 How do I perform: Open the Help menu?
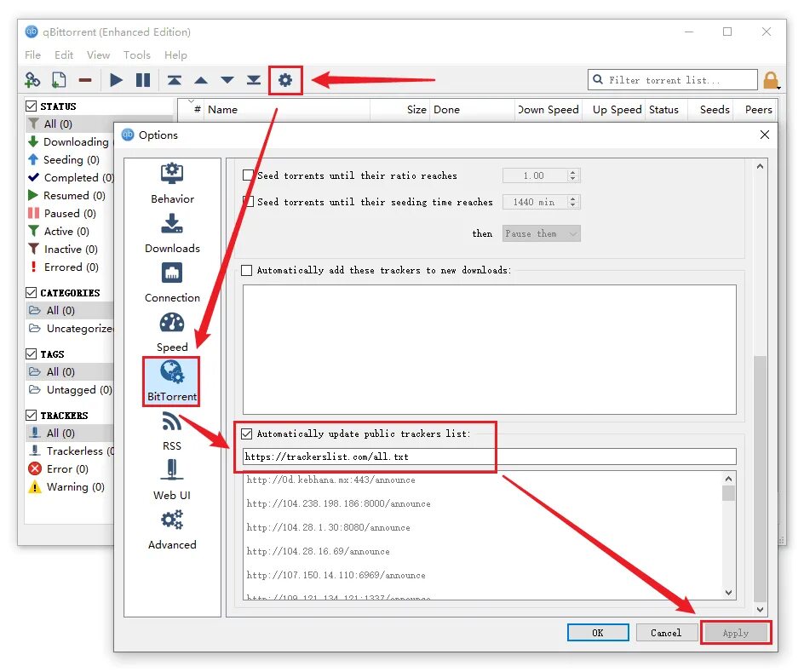[175, 55]
